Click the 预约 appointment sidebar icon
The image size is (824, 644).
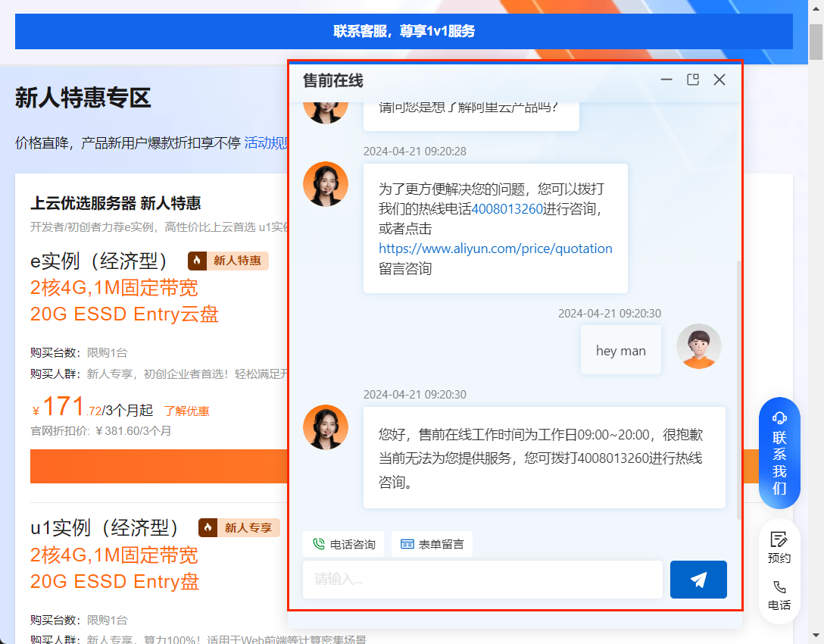779,547
